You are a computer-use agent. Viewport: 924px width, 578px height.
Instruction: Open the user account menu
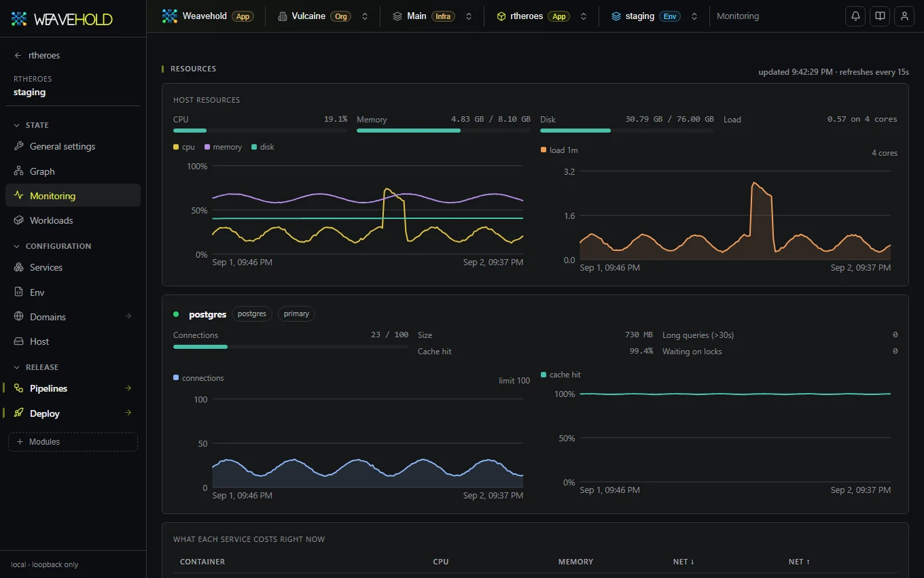[904, 16]
